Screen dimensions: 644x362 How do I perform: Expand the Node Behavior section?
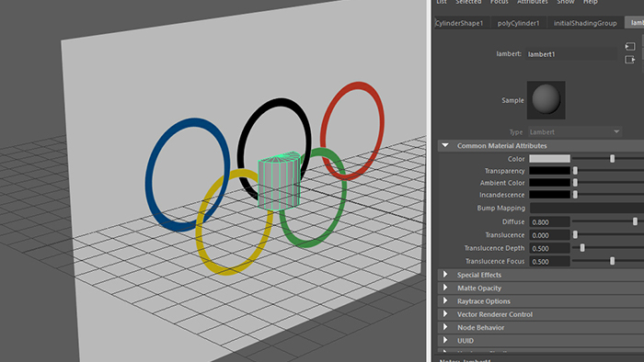pos(445,327)
